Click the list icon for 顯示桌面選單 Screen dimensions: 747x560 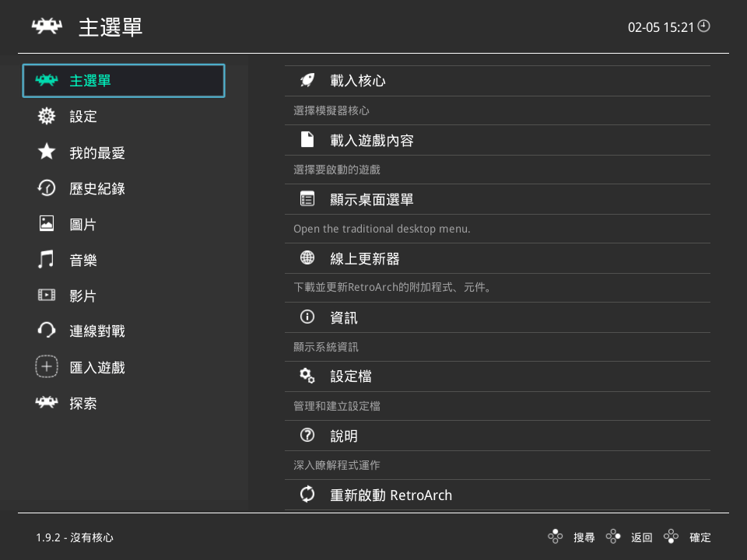point(307,199)
